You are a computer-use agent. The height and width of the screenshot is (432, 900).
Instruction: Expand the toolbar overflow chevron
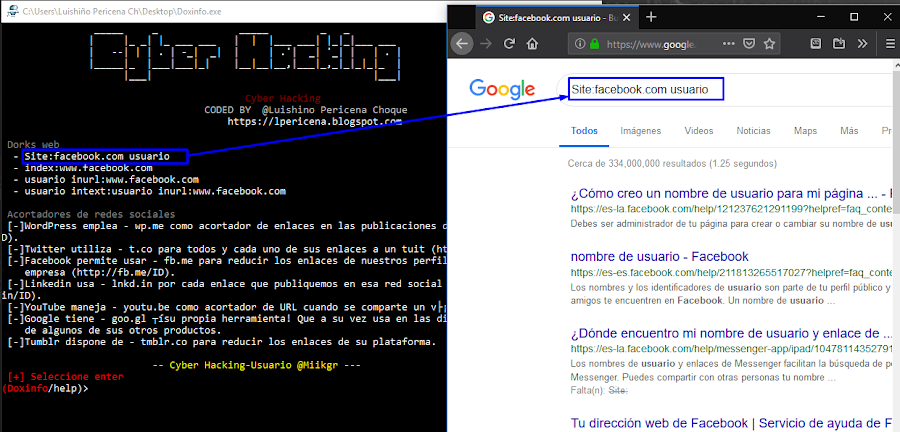(x=863, y=44)
